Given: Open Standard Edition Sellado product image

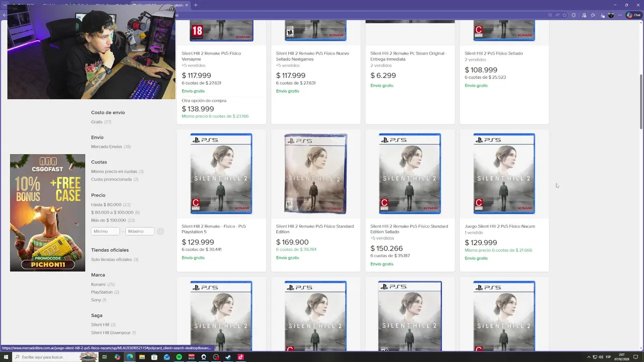Looking at the screenshot, I should [410, 174].
